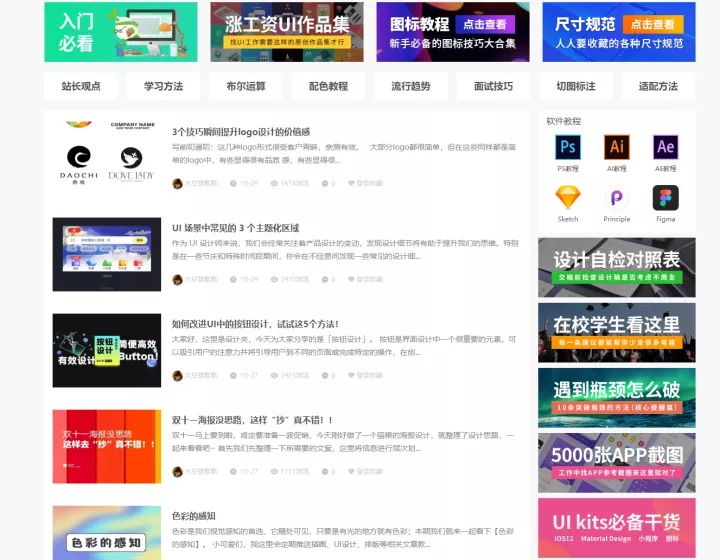Open the 设计自检对照表 sidebar banner

coord(617,268)
